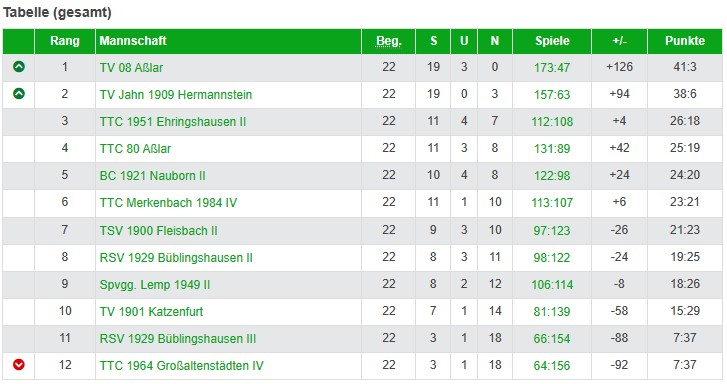727x384 pixels.
Task: Click promotion arrow icon beside TV 08 Aßlar
Action: pos(19,67)
